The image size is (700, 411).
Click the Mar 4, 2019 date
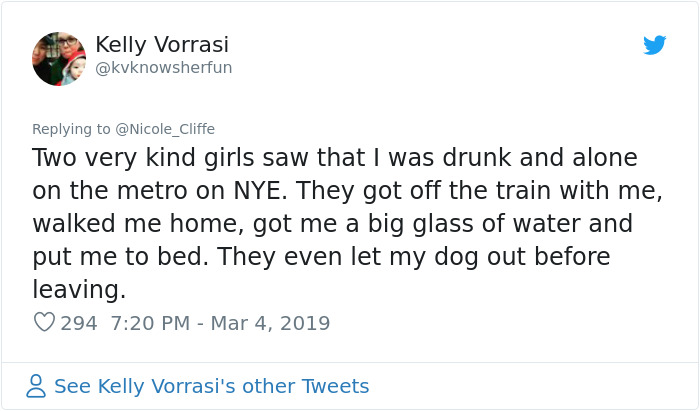(x=268, y=323)
